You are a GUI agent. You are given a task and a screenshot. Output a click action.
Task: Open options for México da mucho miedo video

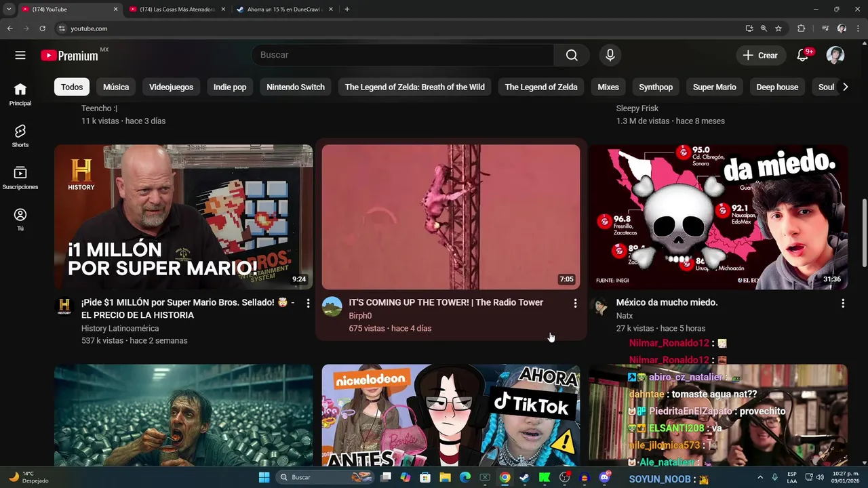click(842, 303)
